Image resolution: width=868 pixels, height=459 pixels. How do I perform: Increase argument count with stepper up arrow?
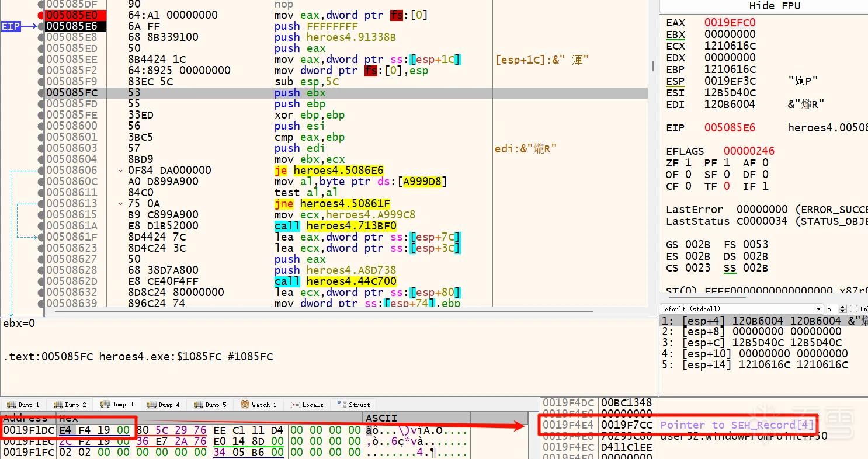pyautogui.click(x=843, y=307)
